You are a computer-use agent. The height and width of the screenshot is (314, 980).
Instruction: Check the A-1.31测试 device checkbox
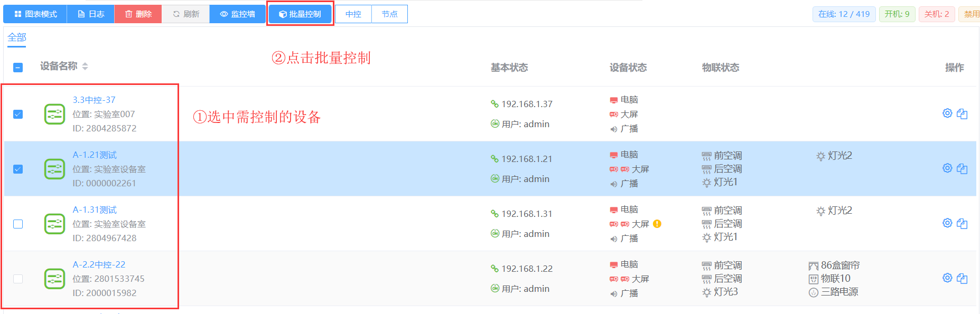(x=18, y=224)
